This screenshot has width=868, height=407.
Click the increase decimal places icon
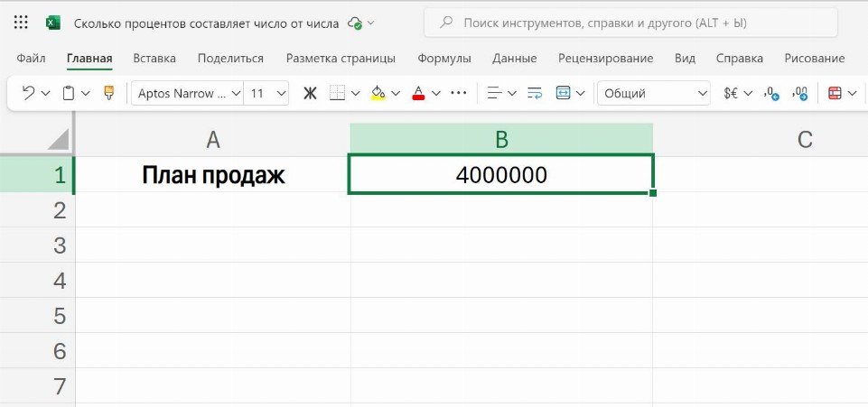click(771, 93)
